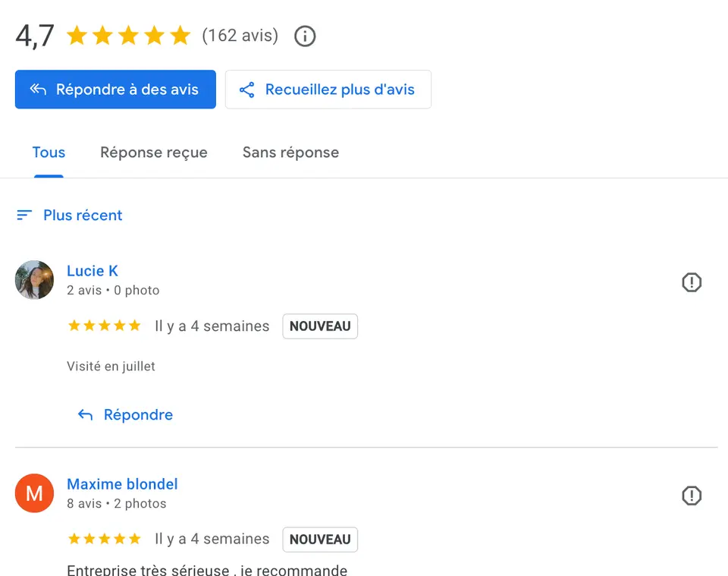This screenshot has width=728, height=576.
Task: Click the Répondre à des avis button
Action: click(115, 90)
